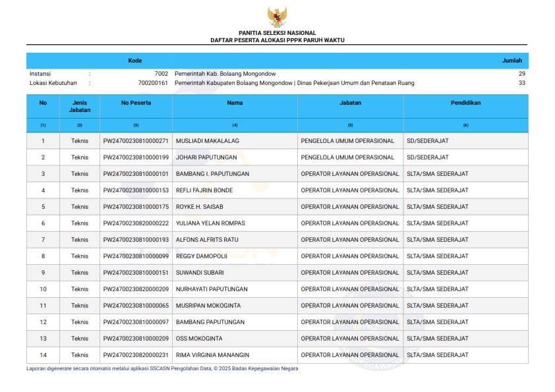Click 'PENGELOLA UMUM OPERASIONAL' in row 1

[x=347, y=141]
